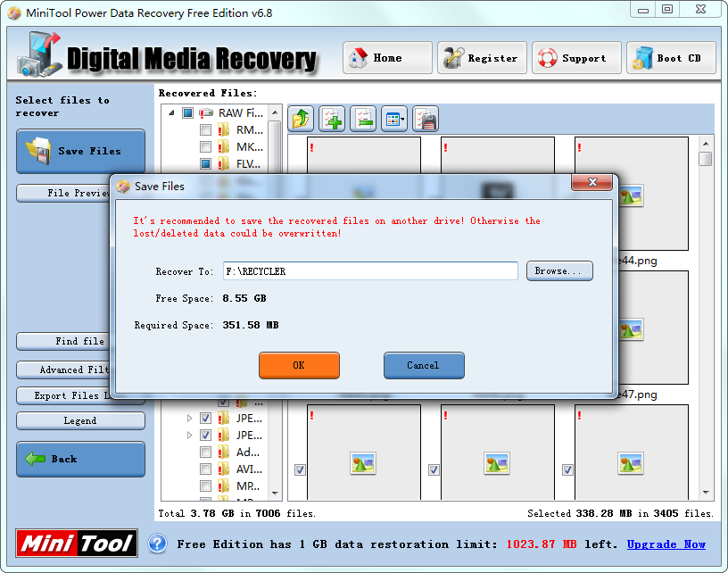
Task: Click the folder icon of AVI... row
Action: pyautogui.click(x=224, y=469)
